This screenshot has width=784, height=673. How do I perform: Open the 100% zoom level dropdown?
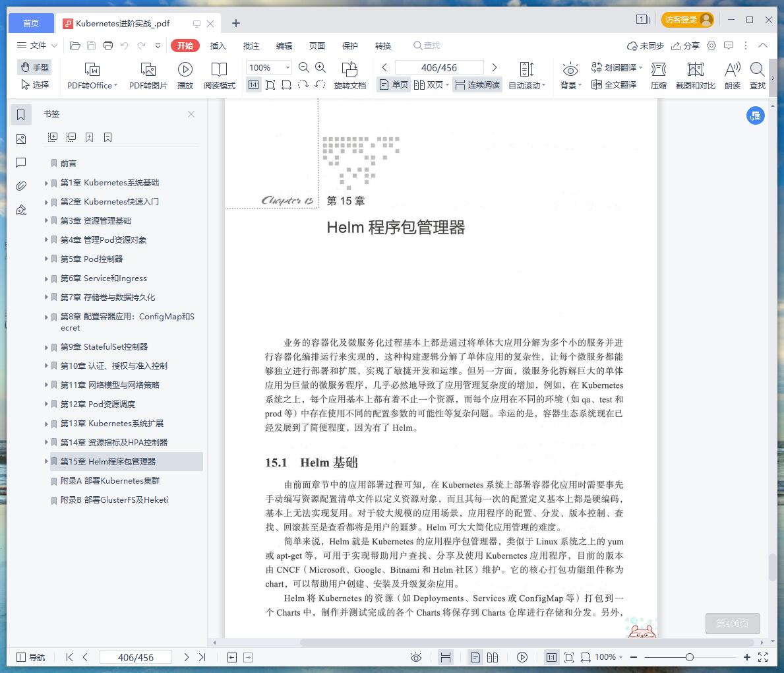[x=287, y=67]
